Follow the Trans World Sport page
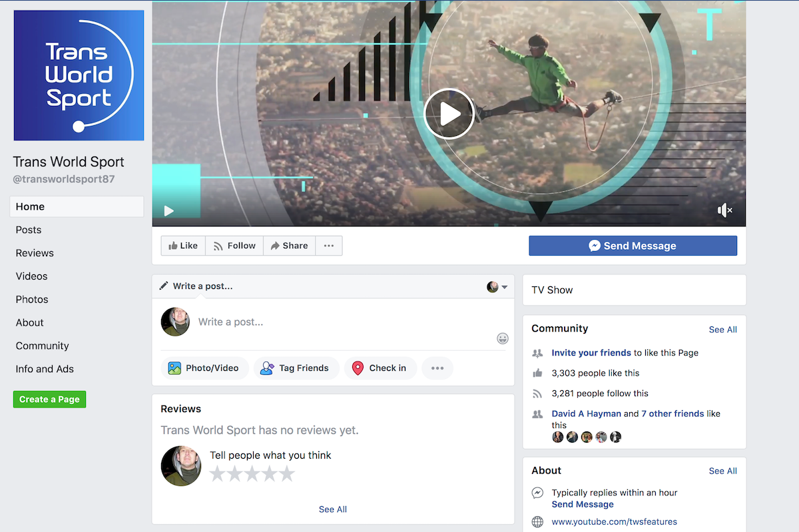The image size is (799, 532). click(x=234, y=246)
